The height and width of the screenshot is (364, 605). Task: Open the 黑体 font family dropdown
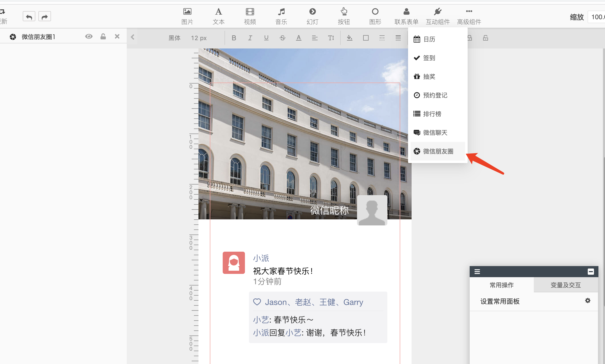(174, 38)
